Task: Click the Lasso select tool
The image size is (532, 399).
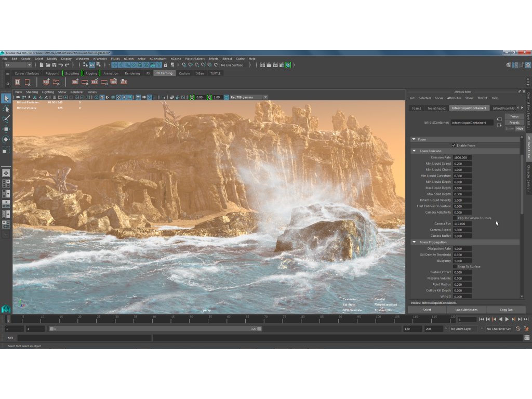Action: (6, 109)
